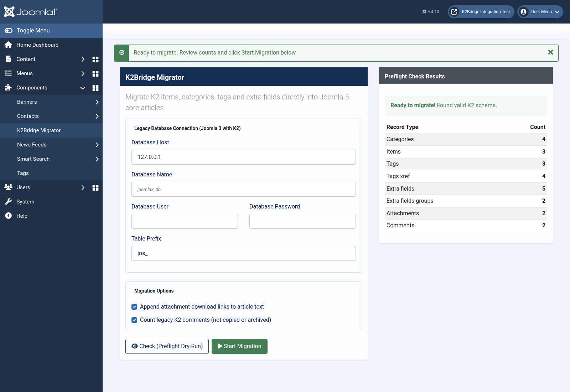Click the Users people icon
570x392 pixels.
(x=9, y=187)
